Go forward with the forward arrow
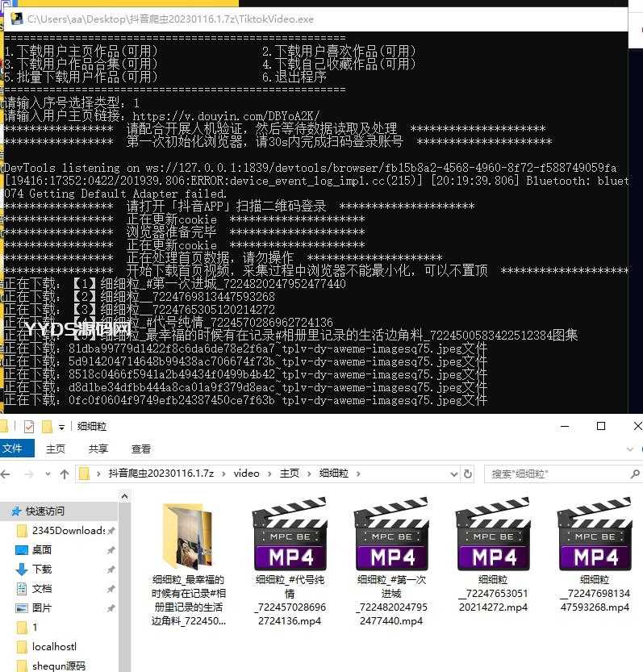This screenshot has width=643, height=672. tap(29, 474)
